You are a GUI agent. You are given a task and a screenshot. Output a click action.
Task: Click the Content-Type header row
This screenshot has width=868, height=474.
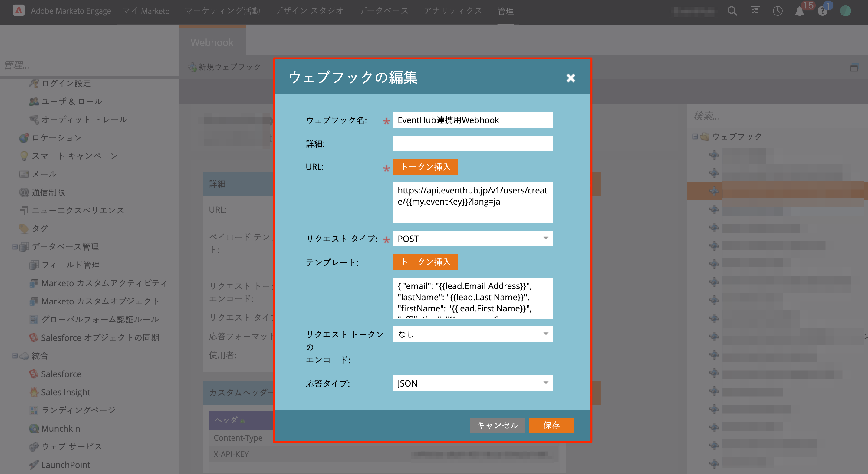383,438
